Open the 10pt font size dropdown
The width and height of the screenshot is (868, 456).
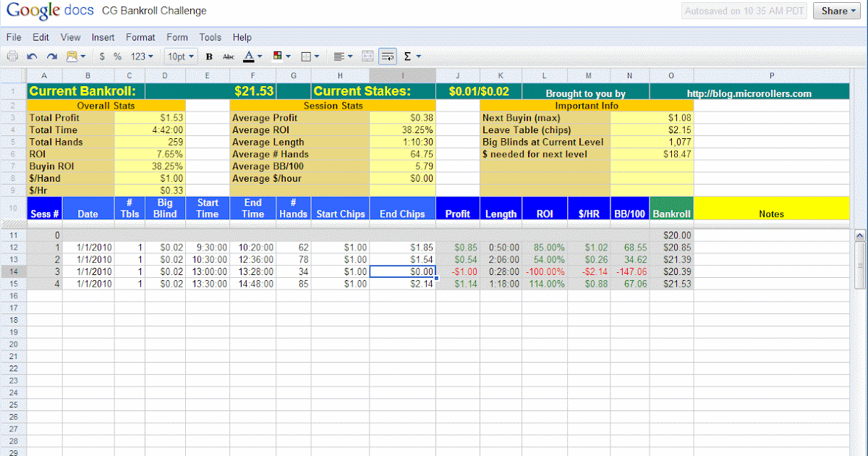180,56
